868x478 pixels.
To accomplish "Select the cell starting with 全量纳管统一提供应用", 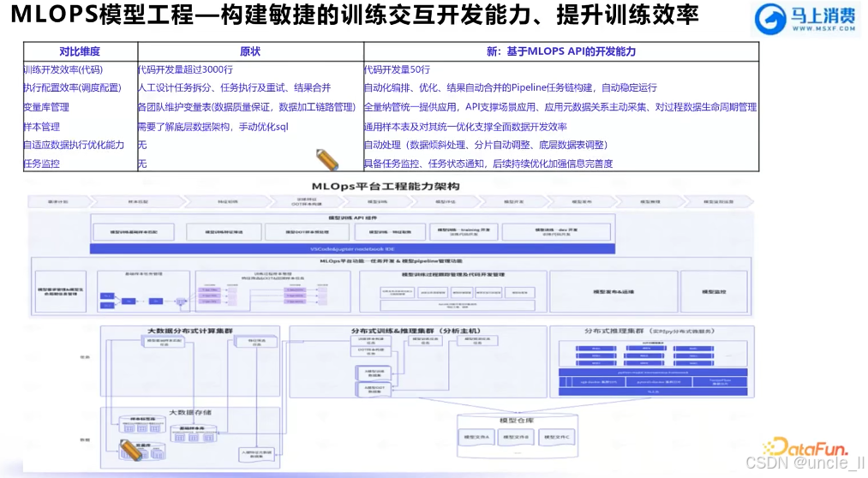I will pos(560,107).
